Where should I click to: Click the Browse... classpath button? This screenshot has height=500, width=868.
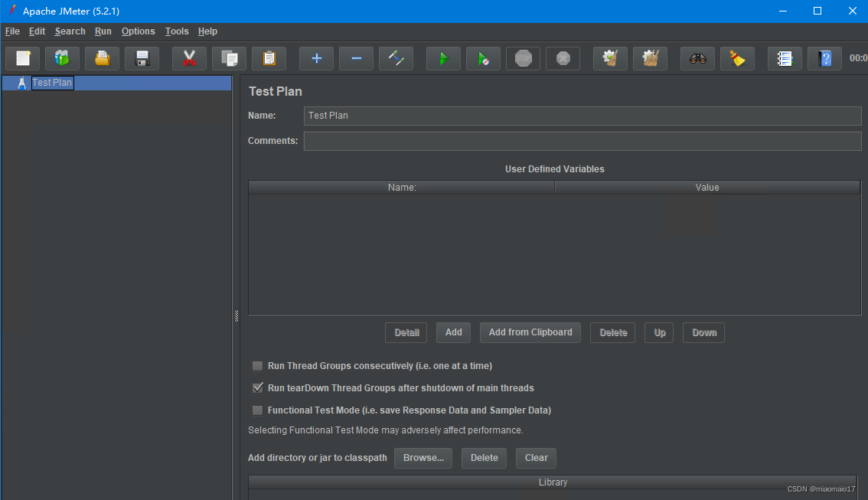423,458
